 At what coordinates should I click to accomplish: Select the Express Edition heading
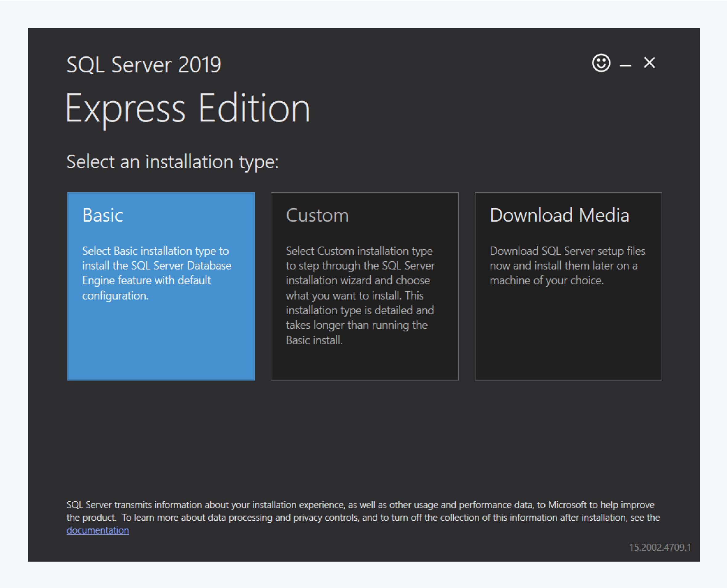click(187, 108)
